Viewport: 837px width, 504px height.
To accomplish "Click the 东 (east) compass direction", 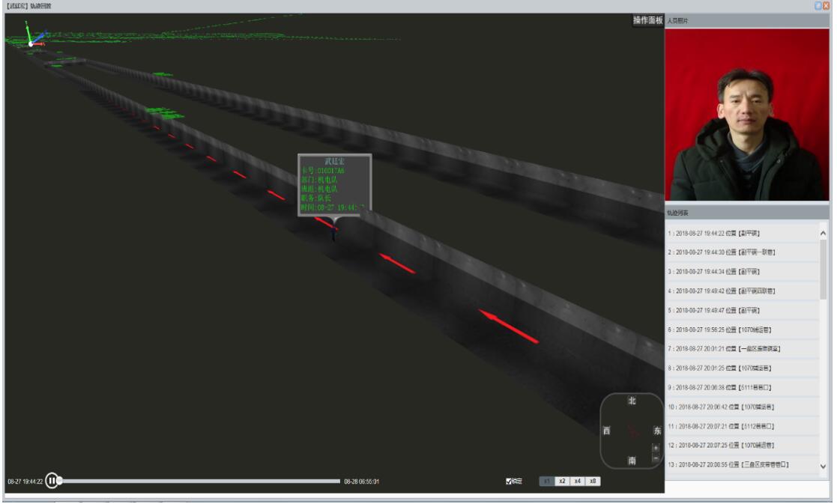I will [657, 431].
